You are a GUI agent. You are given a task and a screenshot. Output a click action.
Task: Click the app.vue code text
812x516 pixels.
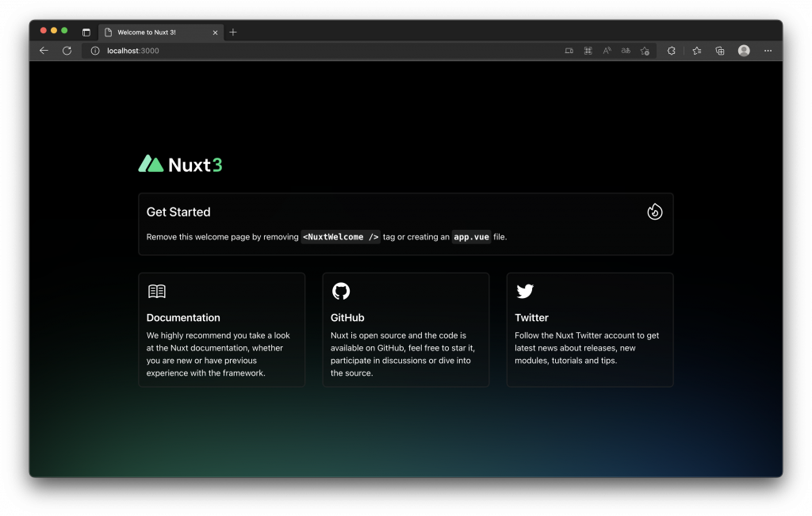click(471, 237)
